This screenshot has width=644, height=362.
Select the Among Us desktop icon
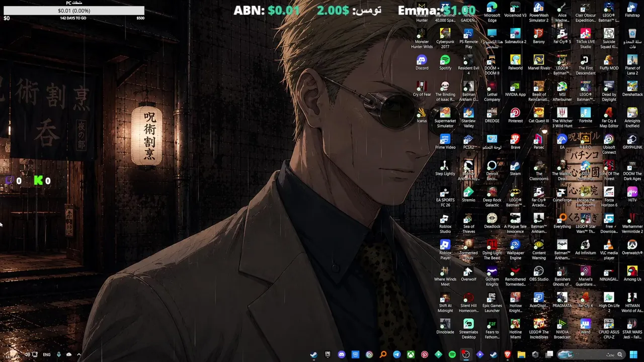coord(632,274)
